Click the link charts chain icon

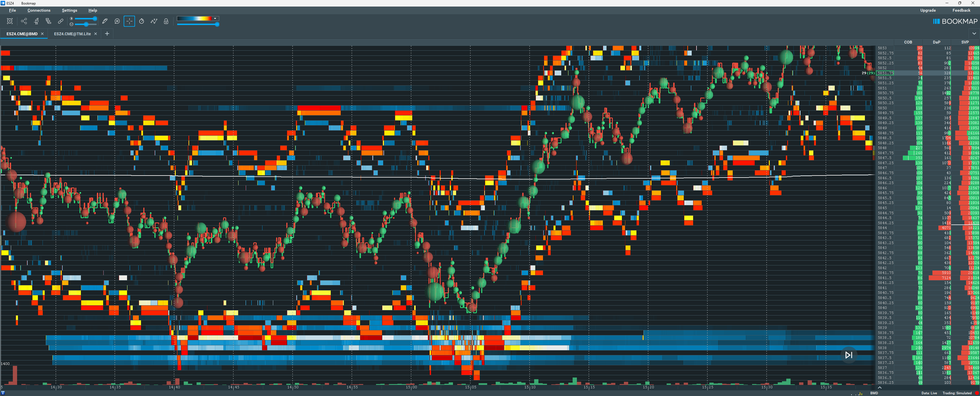click(x=60, y=21)
